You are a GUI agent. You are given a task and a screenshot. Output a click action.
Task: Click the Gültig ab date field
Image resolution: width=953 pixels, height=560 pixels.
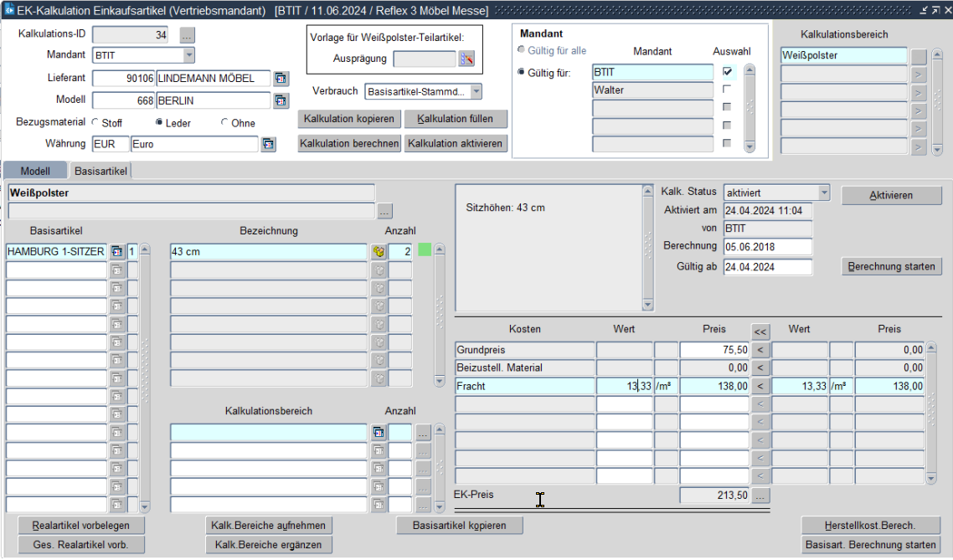[x=767, y=267]
